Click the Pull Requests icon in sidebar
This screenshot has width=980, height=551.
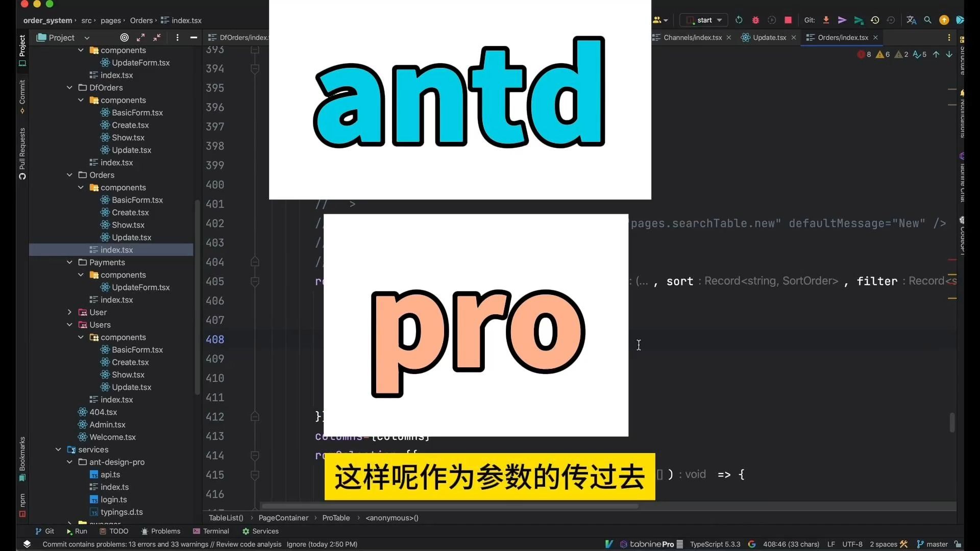point(21,154)
